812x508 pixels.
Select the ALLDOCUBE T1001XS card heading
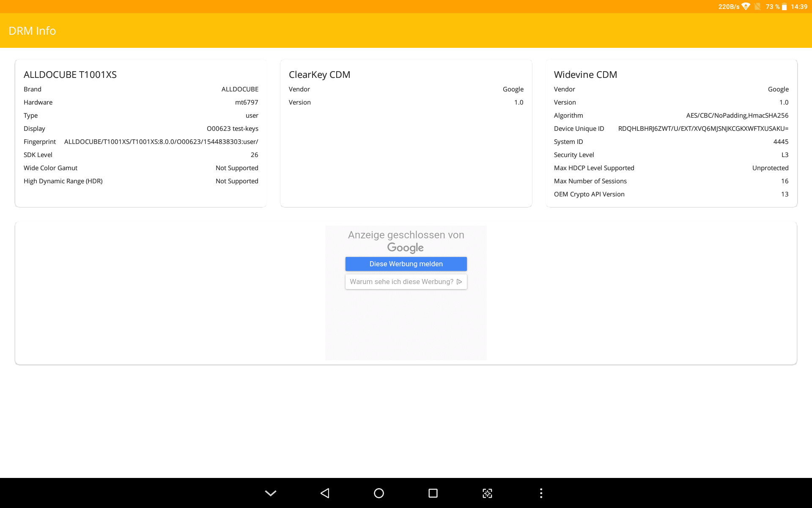coord(70,75)
